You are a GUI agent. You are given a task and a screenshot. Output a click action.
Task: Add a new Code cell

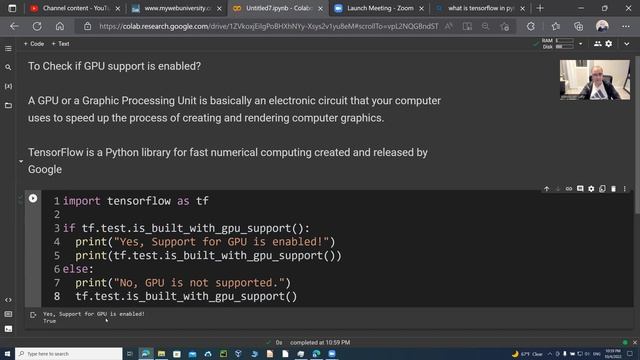tap(33, 44)
